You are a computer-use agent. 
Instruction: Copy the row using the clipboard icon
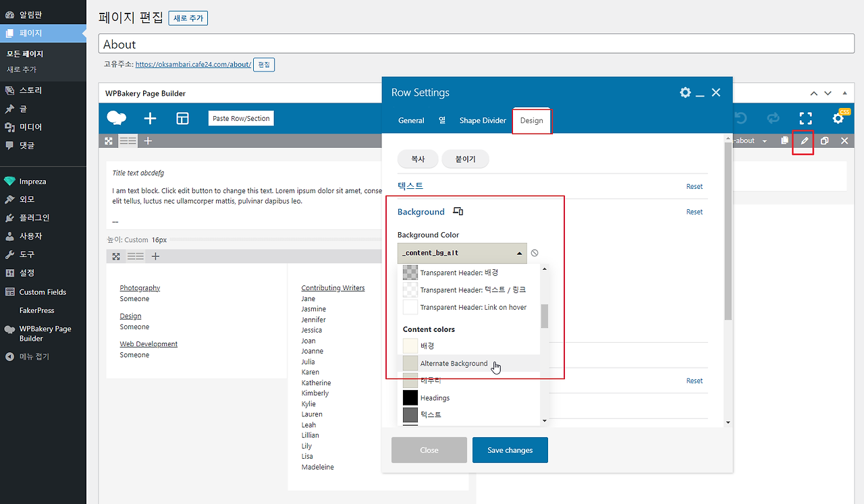click(784, 141)
